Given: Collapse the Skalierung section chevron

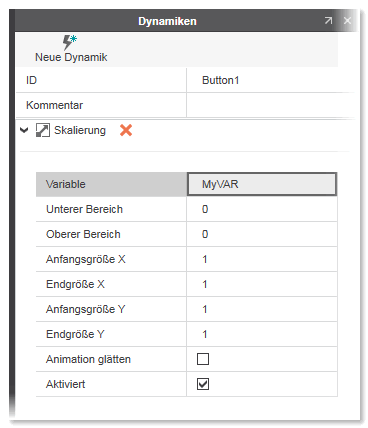Looking at the screenshot, I should click(x=24, y=130).
